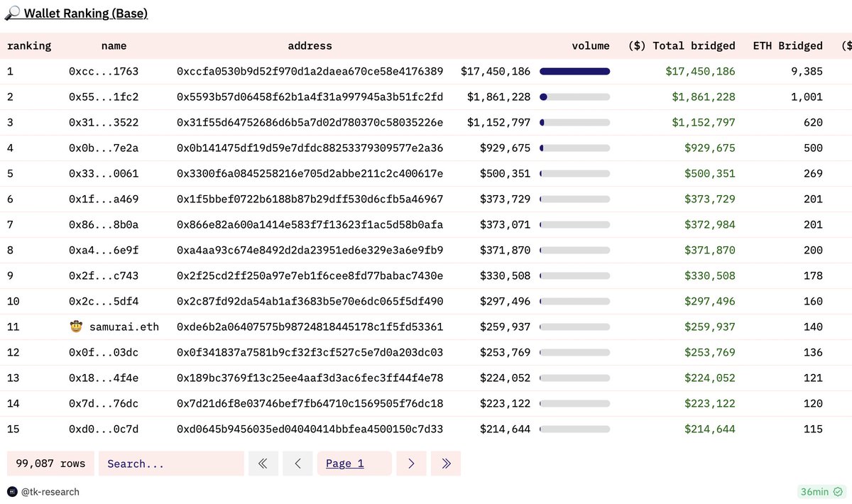
Task: Click ETH Bridged value 620
Action: tap(813, 122)
